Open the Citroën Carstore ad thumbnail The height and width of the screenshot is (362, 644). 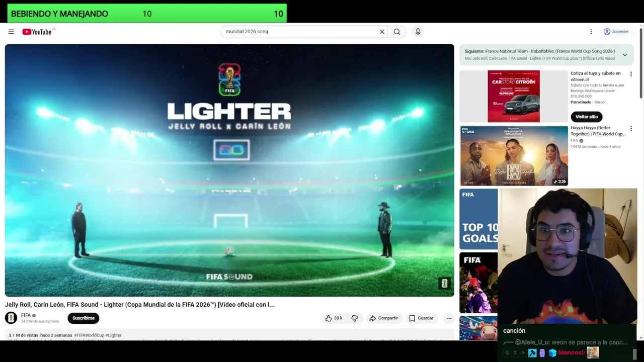click(514, 97)
